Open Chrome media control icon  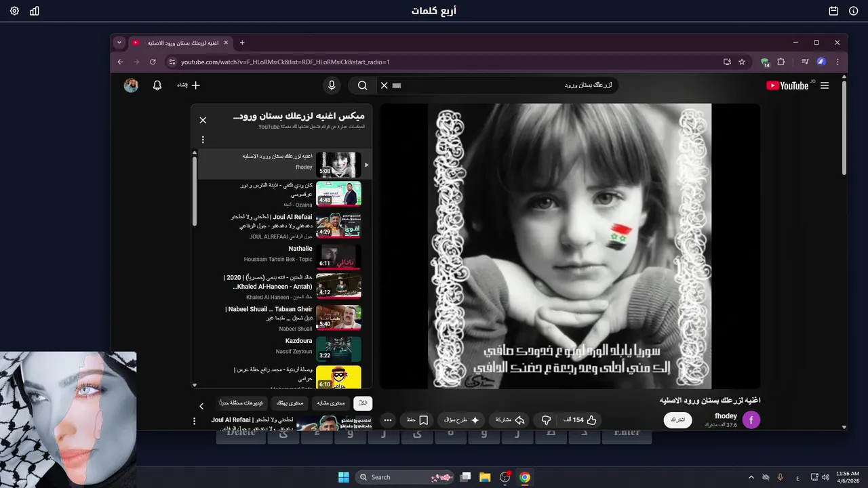tap(805, 62)
